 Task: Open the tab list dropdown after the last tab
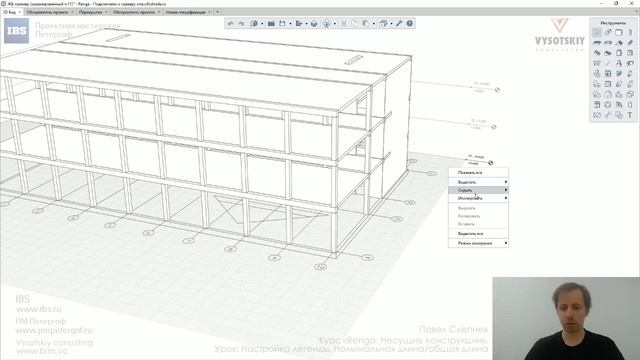coord(218,12)
